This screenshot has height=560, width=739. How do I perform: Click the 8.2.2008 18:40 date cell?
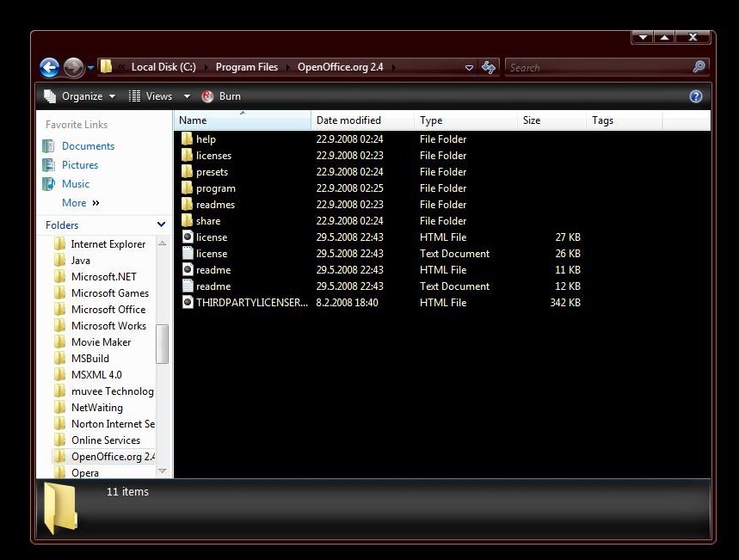click(347, 303)
